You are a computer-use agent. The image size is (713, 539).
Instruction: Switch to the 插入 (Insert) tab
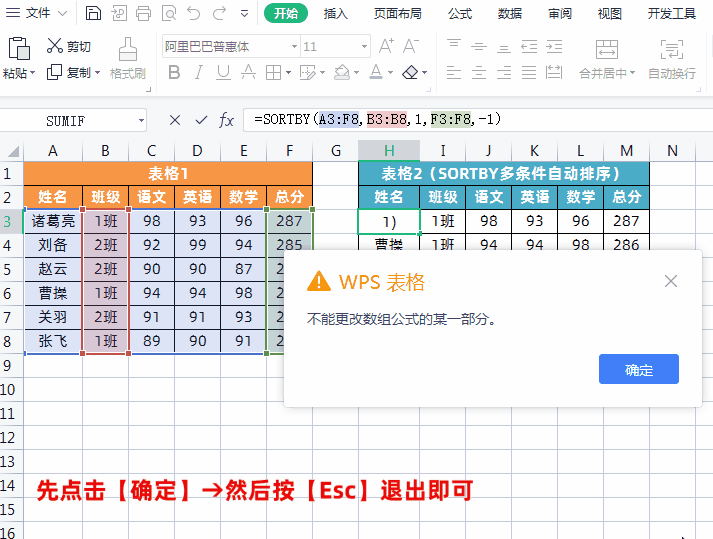click(x=336, y=13)
